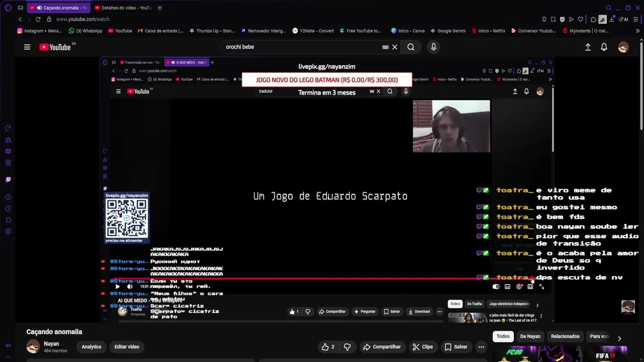Open the extensions cube icon in the toolbar
This screenshot has height=362, width=644.
pyautogui.click(x=593, y=19)
